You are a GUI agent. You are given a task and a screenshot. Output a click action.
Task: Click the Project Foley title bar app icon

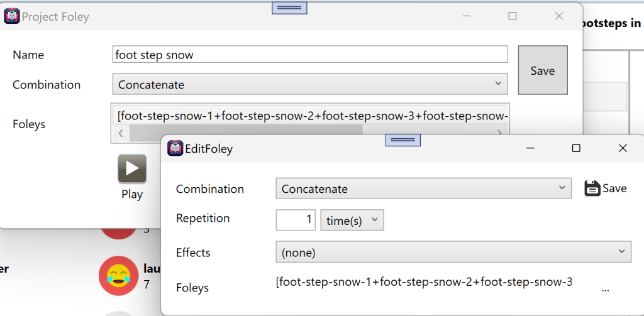12,16
